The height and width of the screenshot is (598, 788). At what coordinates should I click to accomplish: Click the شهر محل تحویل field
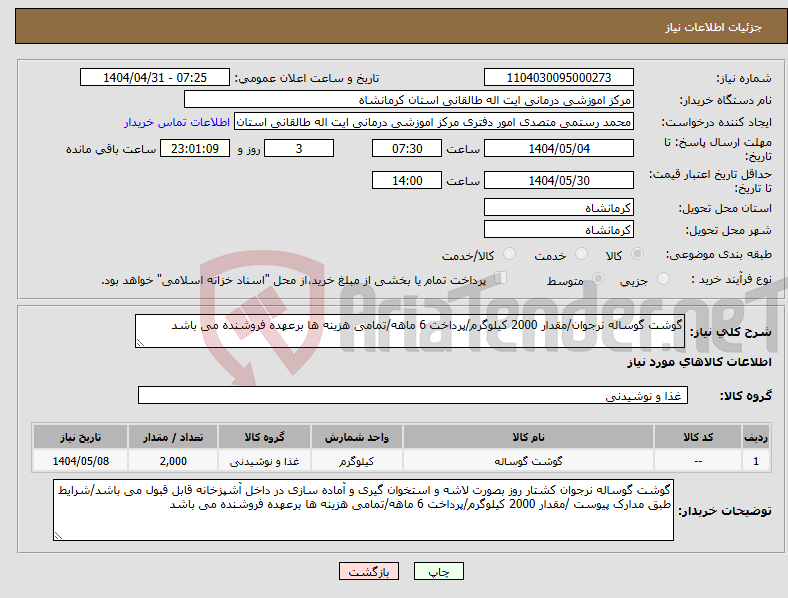pos(558,230)
